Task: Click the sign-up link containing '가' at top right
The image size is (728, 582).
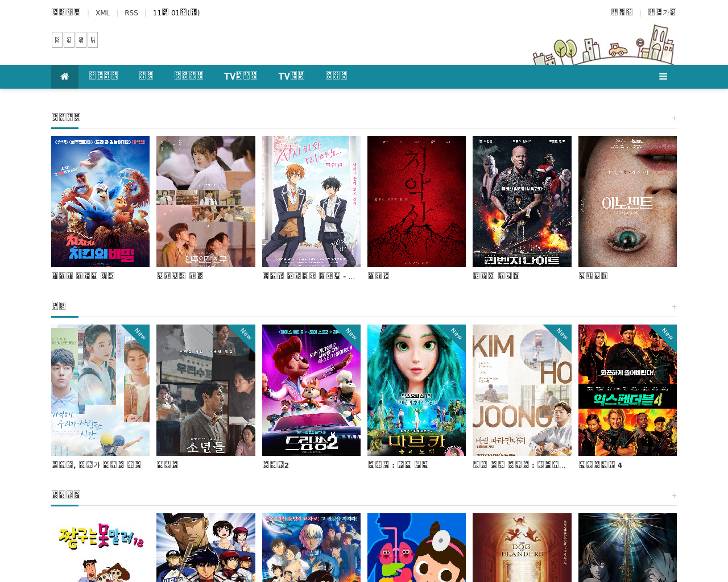Action: tap(662, 13)
